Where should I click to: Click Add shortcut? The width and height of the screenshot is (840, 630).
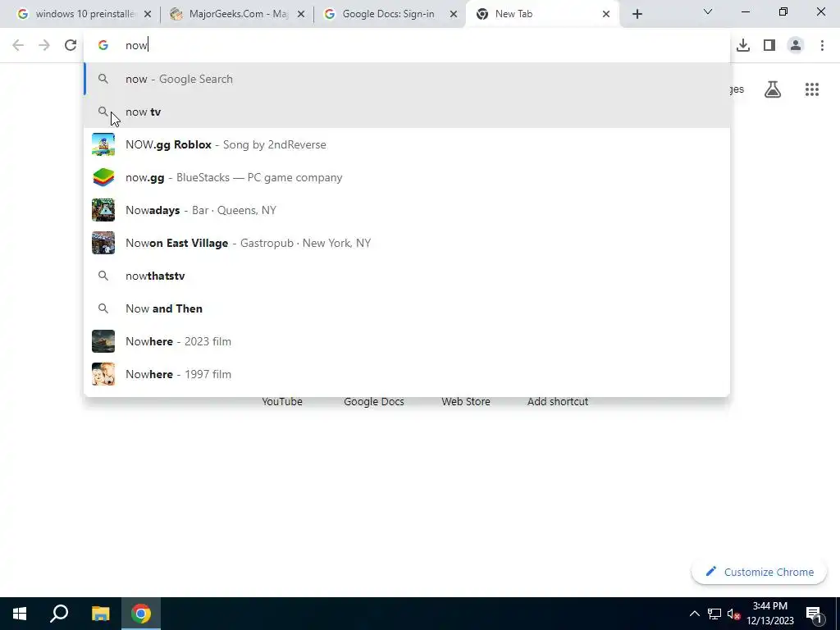[x=558, y=402]
